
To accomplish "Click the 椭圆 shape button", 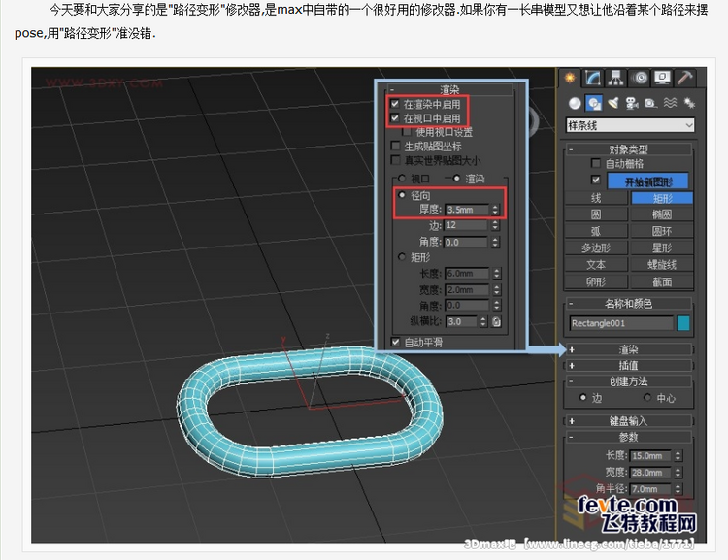I will 662,214.
